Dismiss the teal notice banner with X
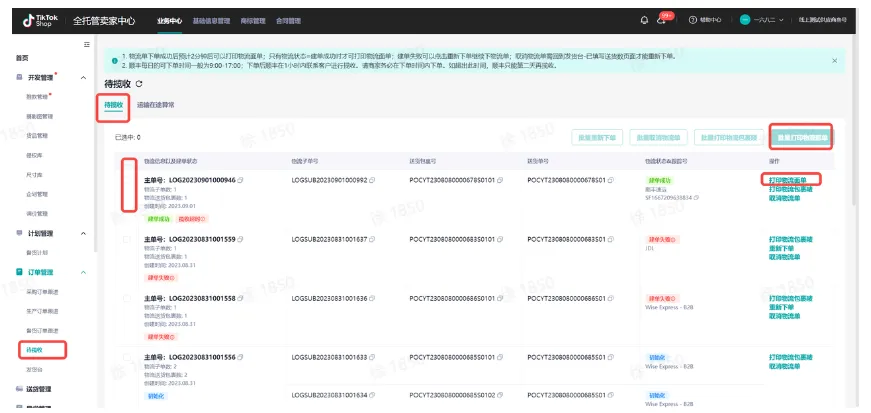The image size is (871, 413). tap(834, 61)
